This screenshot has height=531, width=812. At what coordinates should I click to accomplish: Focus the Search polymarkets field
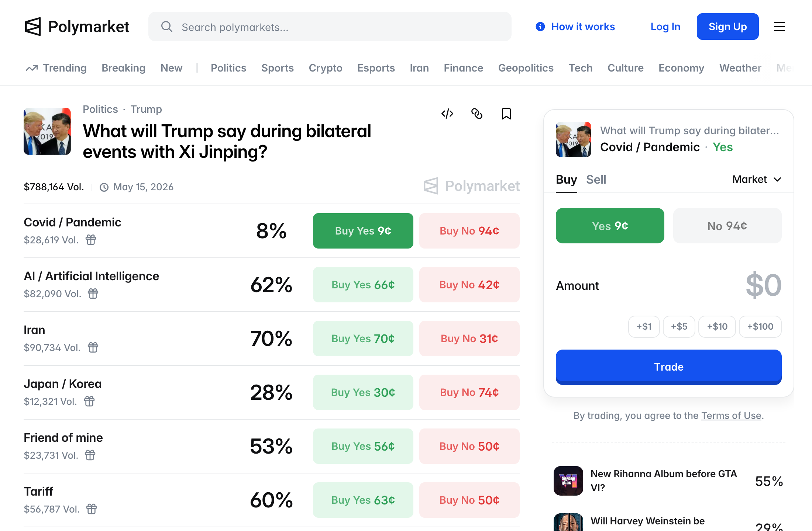pos(330,27)
